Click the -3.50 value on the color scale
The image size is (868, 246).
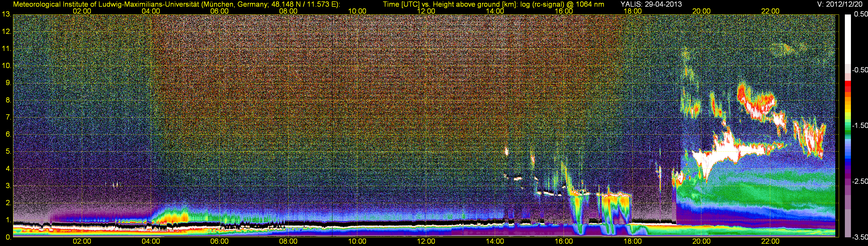tap(860, 237)
